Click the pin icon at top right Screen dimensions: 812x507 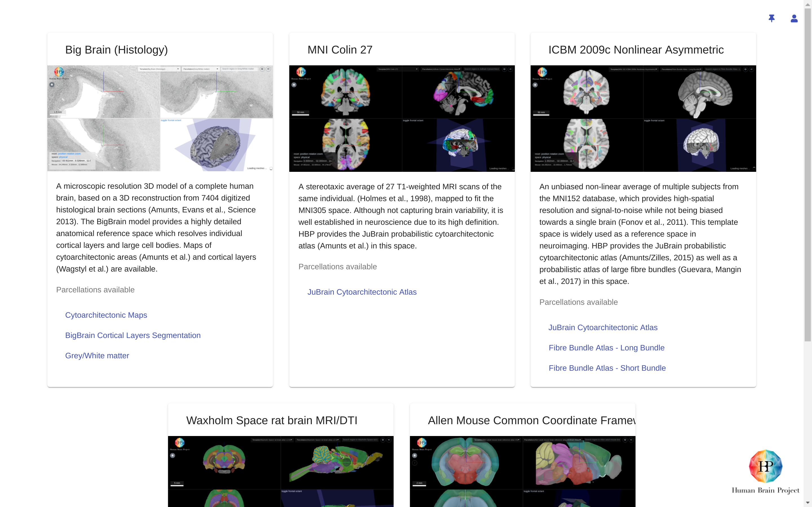pyautogui.click(x=771, y=18)
